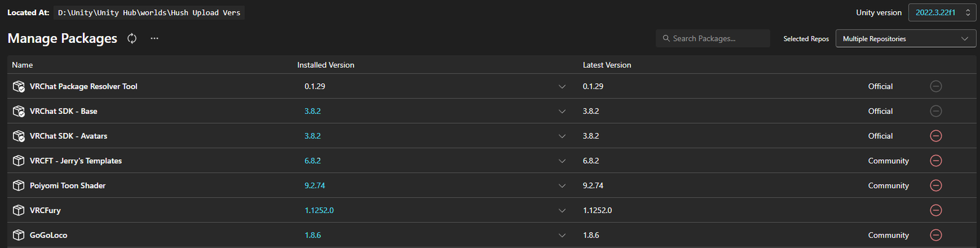Refresh packages with the circular arrows icon
Screen dimensions: 980x248
[132, 39]
